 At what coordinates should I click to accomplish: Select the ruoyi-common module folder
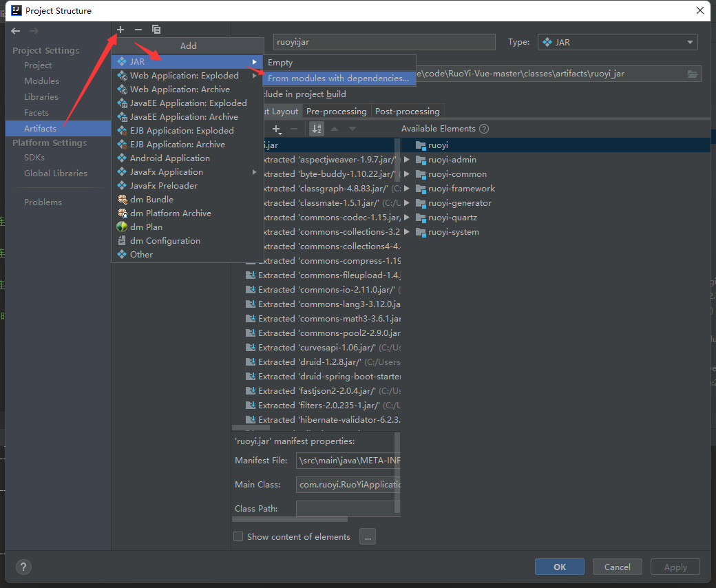451,174
